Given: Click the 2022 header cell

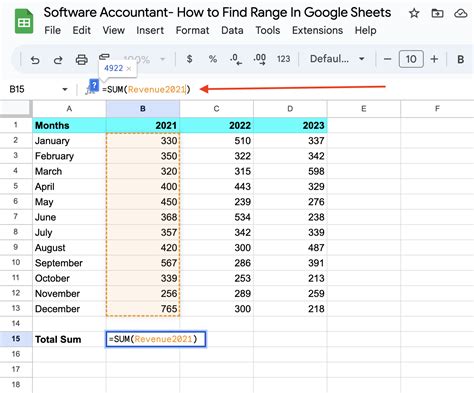Looking at the screenshot, I should pos(217,125).
